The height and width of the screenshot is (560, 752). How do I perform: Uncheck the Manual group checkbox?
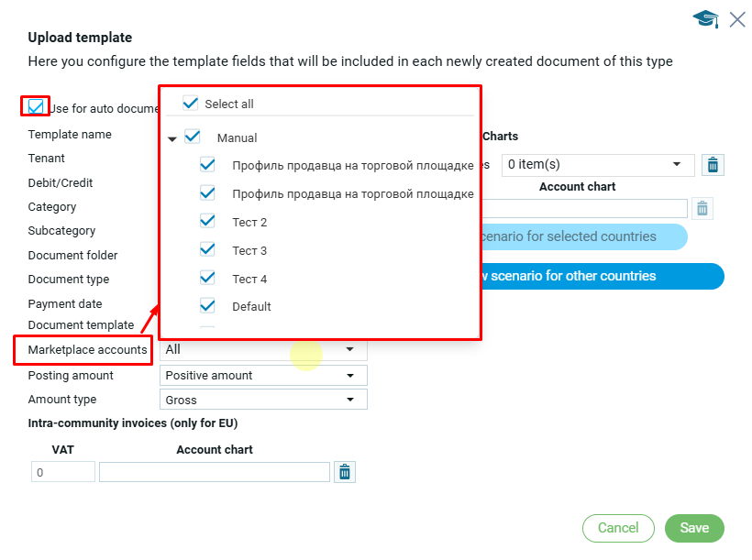193,137
